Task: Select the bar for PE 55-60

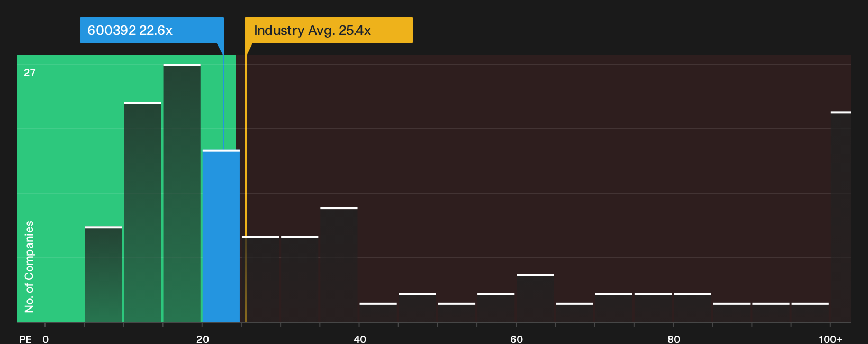Action: pyautogui.click(x=496, y=307)
